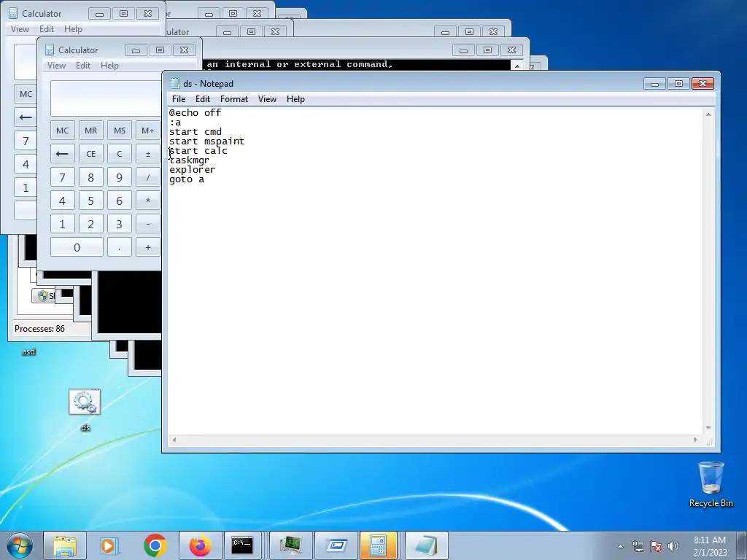Click the decimal point button in Calculator
747x560 pixels.
click(x=120, y=248)
